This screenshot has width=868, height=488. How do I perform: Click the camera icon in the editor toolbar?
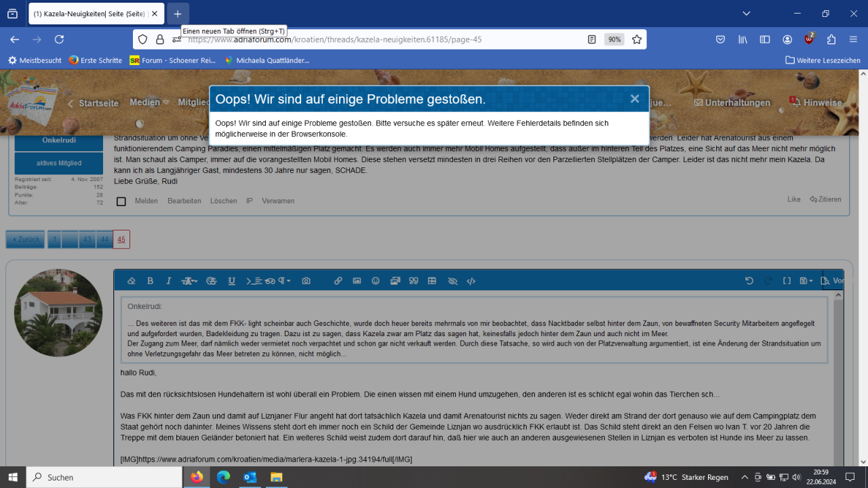pos(307,281)
